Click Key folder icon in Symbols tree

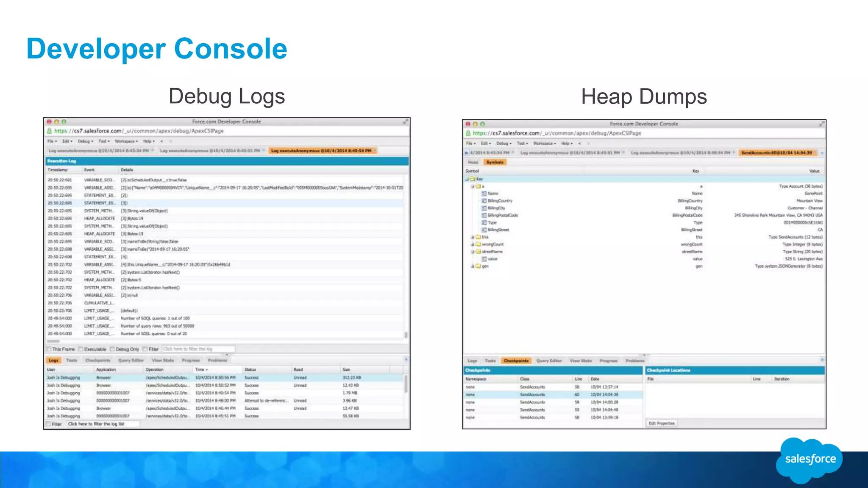pos(473,179)
